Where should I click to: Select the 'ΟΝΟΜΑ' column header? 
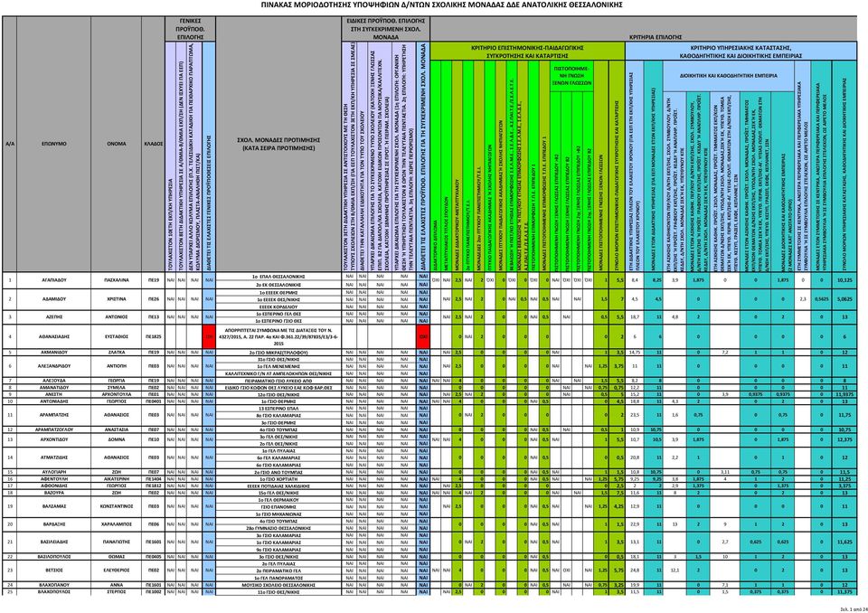pyautogui.click(x=117, y=144)
